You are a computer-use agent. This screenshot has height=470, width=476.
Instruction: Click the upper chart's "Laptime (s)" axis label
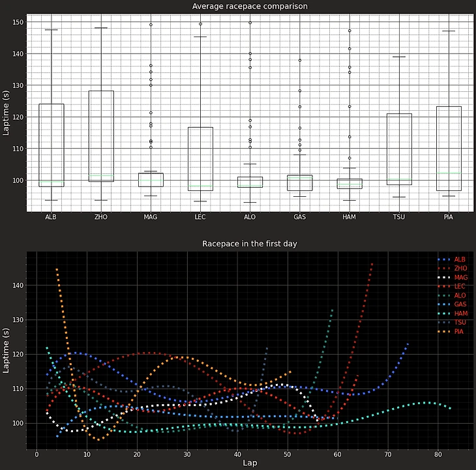tap(7, 112)
